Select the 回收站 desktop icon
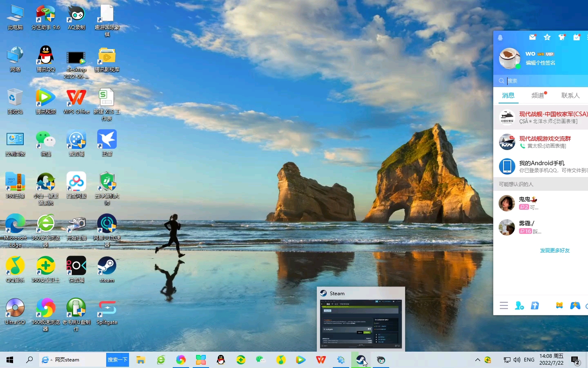Screen dimensions: 588x368 click(x=15, y=101)
